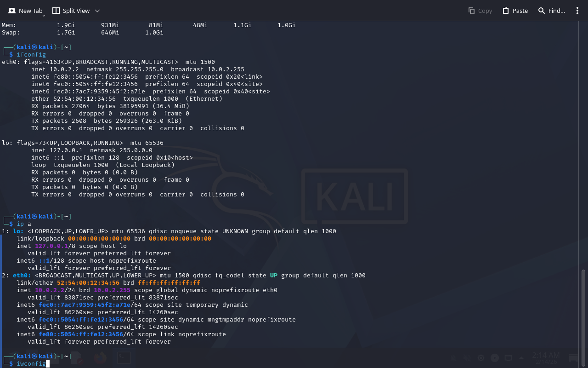Click the typed ifconfig command line
This screenshot has height=368, width=588.
coord(31,55)
